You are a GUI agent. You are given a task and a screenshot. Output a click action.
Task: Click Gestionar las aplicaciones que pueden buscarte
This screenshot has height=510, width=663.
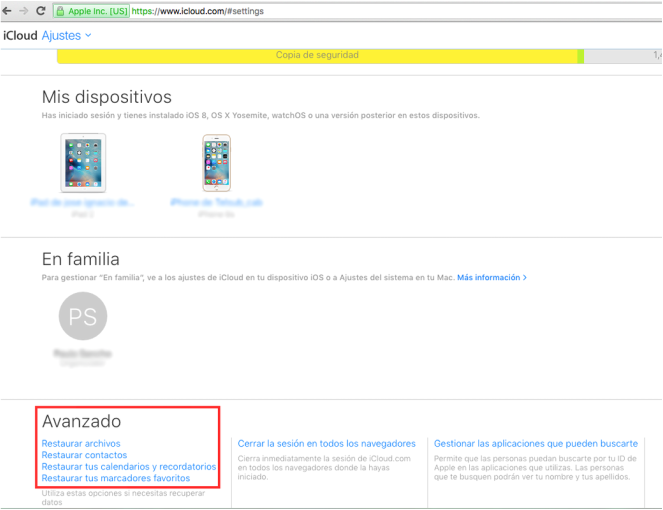click(536, 443)
